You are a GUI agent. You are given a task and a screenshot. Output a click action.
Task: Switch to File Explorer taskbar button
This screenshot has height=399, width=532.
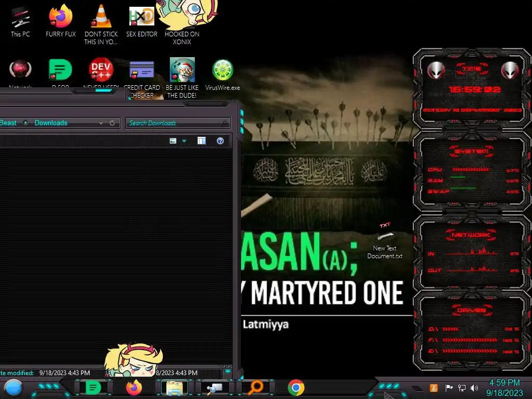tap(175, 388)
